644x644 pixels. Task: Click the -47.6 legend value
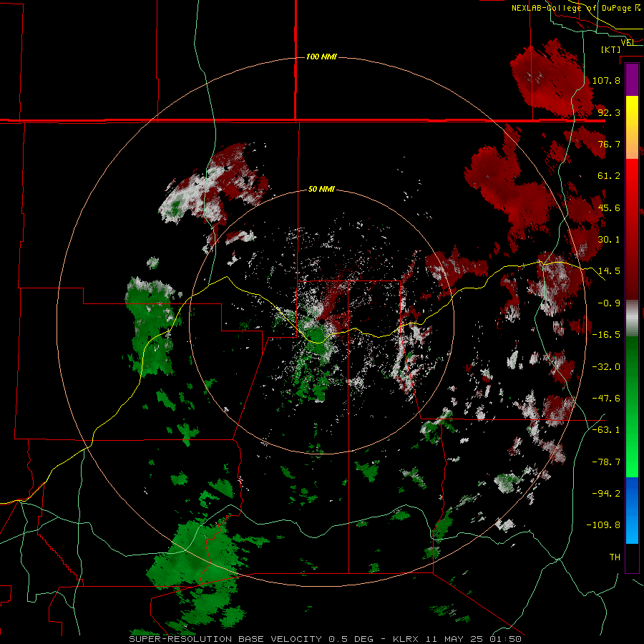click(x=606, y=399)
